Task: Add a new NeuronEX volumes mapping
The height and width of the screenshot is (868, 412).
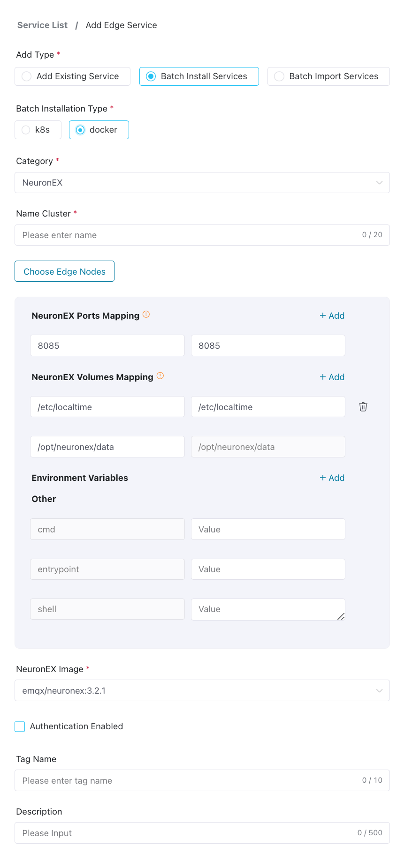Action: 332,377
